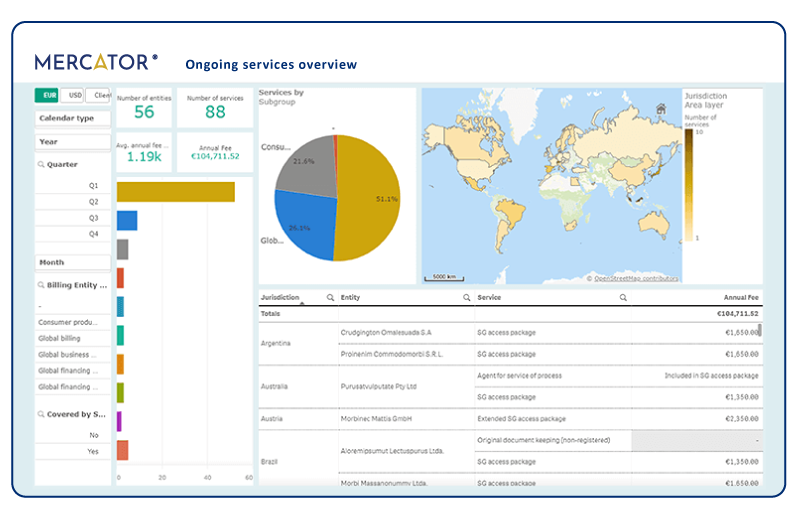This screenshot has width=800, height=510.
Task: Expand the Year filter
Action: [72, 142]
